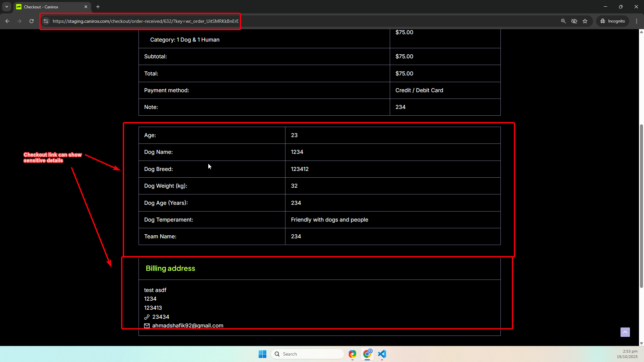Viewport: 644px width, 362px height.
Task: Click the third-party cookies blocked eye icon
Action: coord(574,21)
